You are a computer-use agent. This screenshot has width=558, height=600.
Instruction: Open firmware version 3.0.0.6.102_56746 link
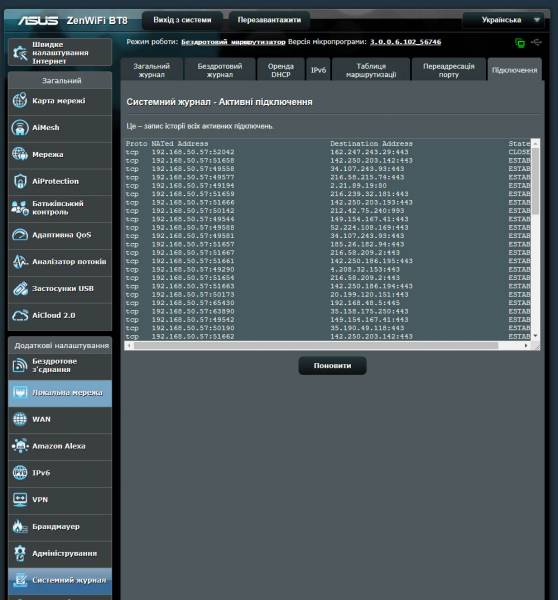(x=405, y=42)
